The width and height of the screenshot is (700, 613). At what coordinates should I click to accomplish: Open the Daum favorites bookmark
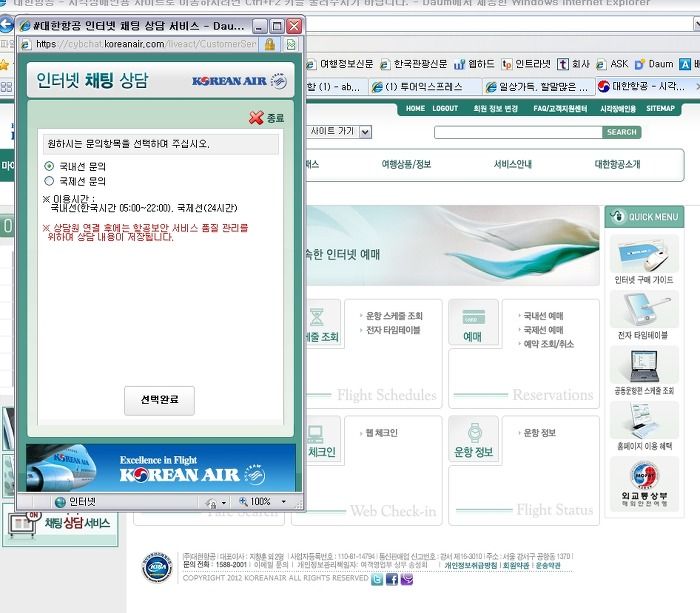click(x=654, y=64)
